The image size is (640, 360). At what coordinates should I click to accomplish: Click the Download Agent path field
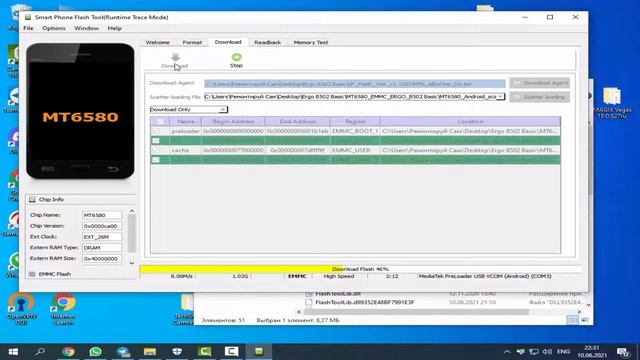tap(355, 84)
